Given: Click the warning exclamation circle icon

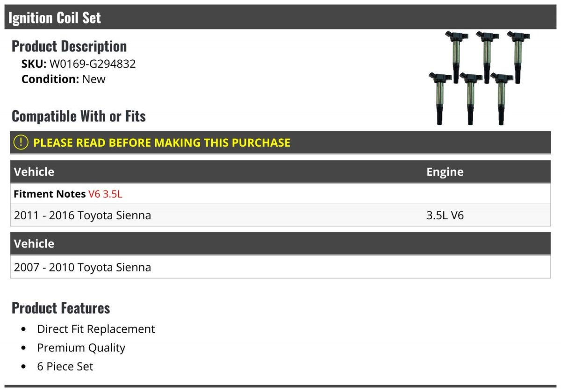Looking at the screenshot, I should point(21,143).
